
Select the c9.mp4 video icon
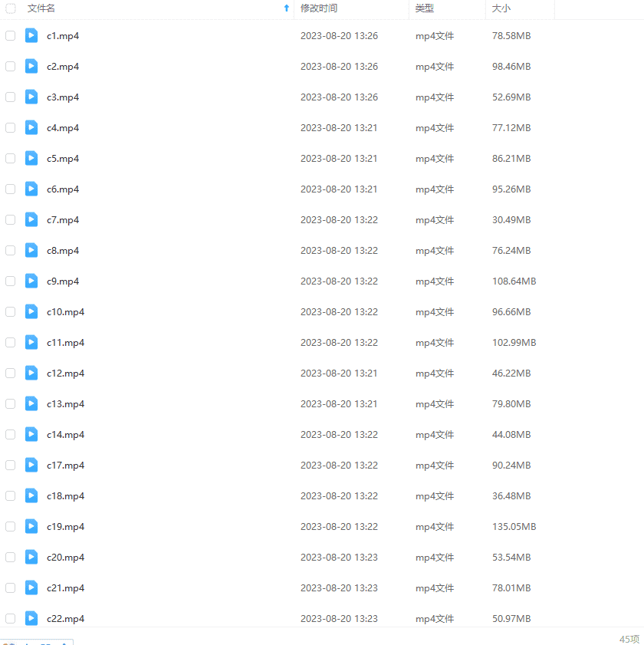tap(31, 281)
